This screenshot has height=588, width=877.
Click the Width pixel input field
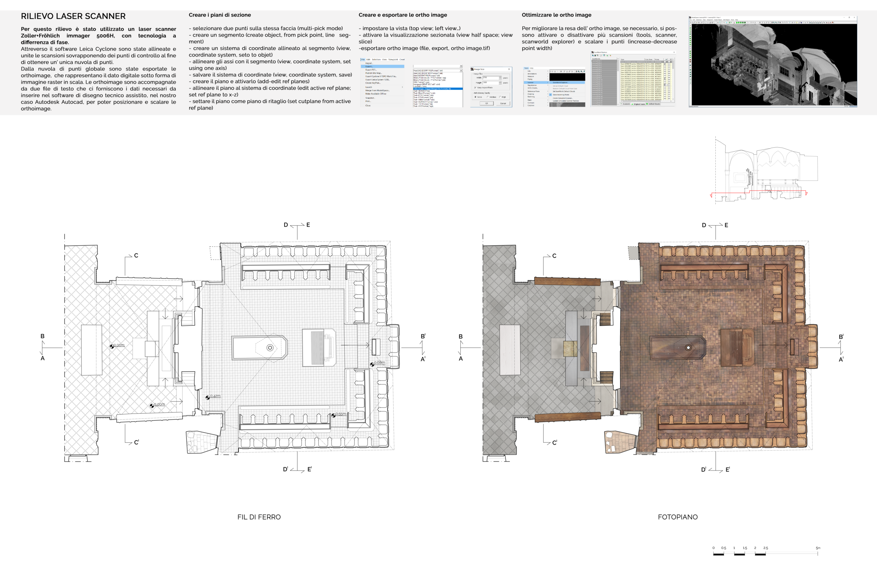(491, 78)
